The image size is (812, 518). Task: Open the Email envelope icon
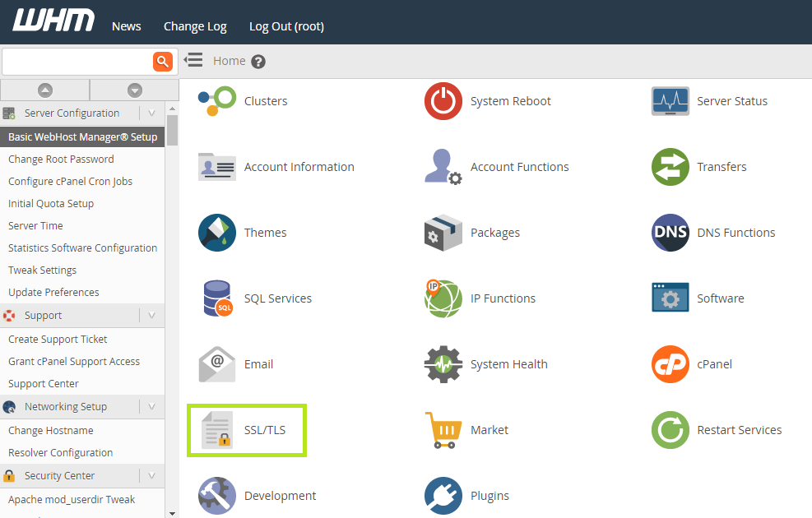coord(217,364)
